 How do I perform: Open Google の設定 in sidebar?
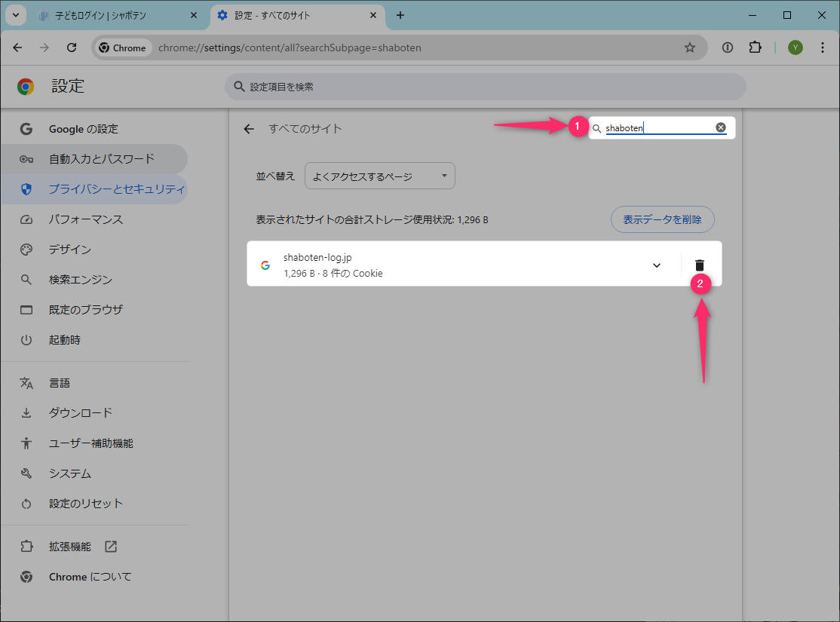(83, 129)
